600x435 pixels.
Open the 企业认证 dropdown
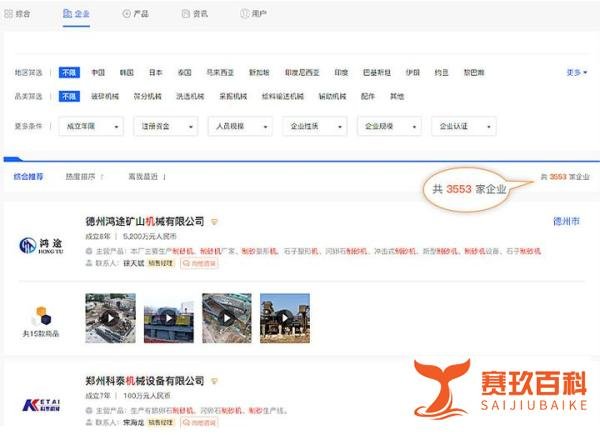coord(464,126)
